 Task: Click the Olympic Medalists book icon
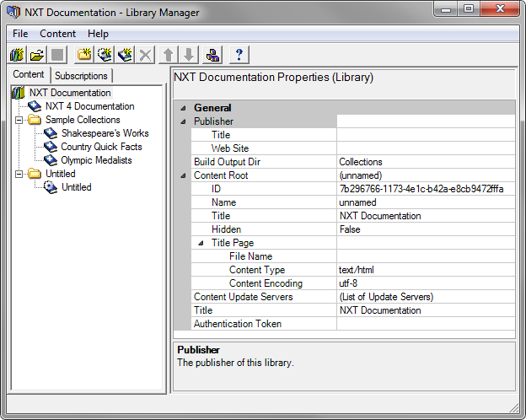point(51,160)
